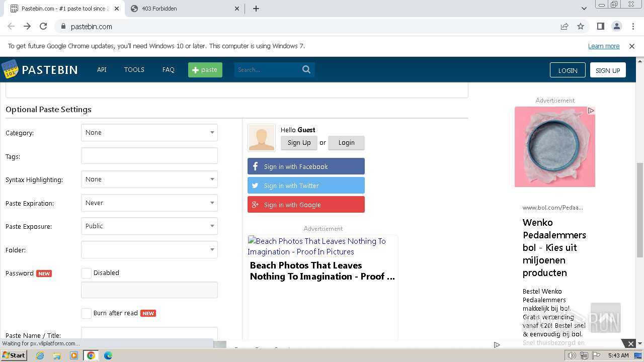Click LOGIN in the header

pyautogui.click(x=568, y=70)
